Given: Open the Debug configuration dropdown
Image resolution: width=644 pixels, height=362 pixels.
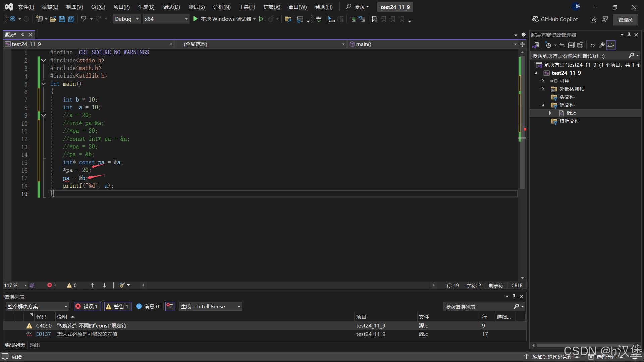Looking at the screenshot, I should point(126,19).
